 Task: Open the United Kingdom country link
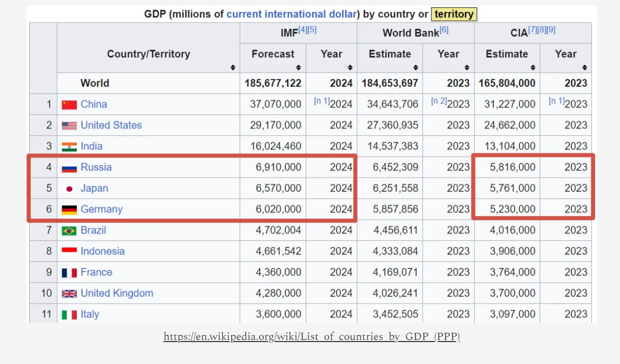(116, 293)
